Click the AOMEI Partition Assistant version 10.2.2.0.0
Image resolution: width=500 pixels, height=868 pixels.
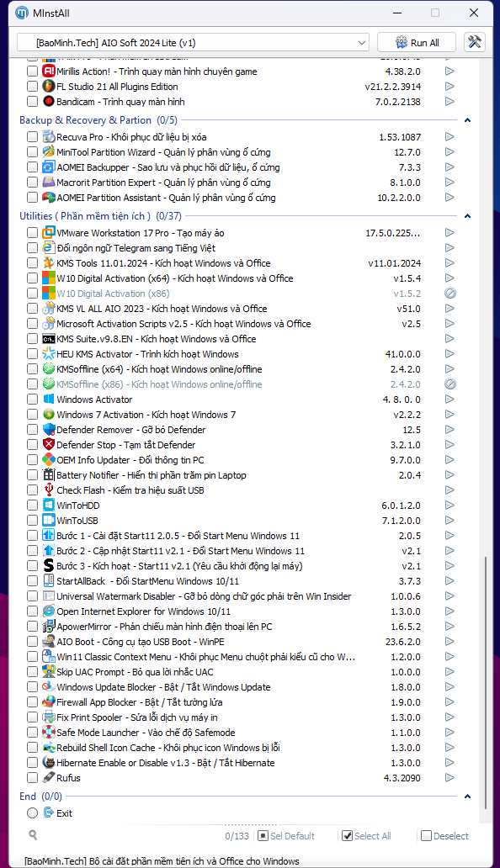[x=399, y=197]
